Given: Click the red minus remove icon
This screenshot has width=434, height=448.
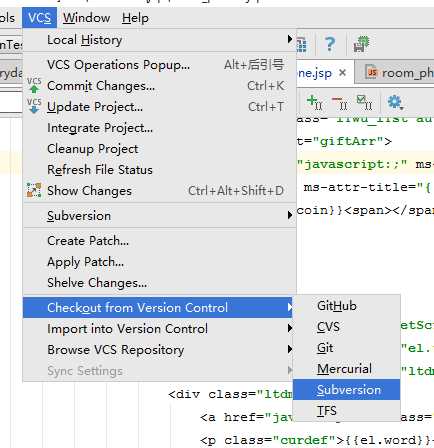Looking at the screenshot, I should click(x=339, y=102).
